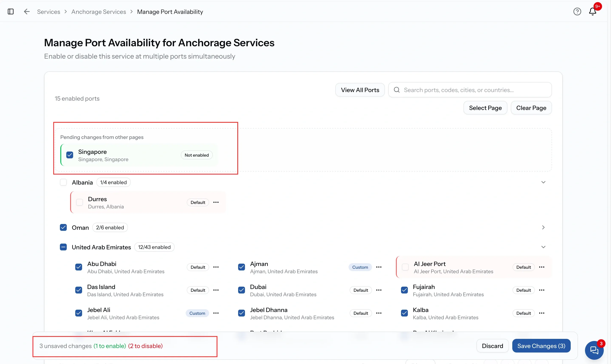The image size is (611, 364).
Task: Open more options for Al Jeer Port
Action: pos(542,267)
